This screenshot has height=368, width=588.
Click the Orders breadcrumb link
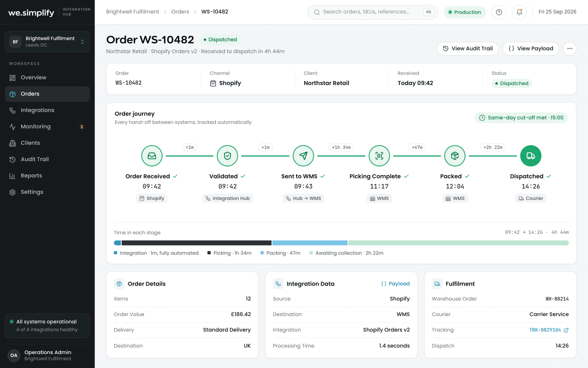180,12
